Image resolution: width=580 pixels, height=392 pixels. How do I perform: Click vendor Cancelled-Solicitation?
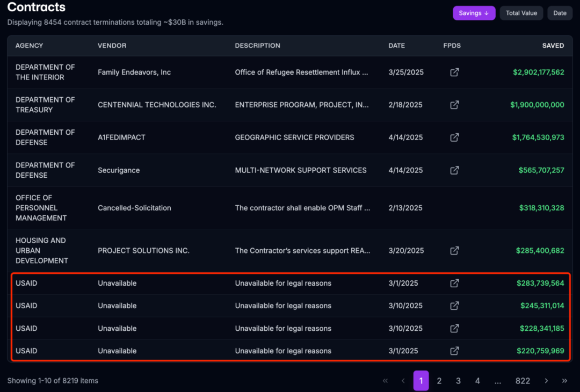[134, 208]
